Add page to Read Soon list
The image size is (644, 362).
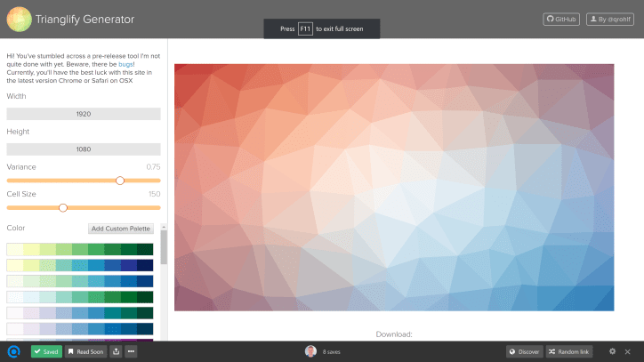85,351
